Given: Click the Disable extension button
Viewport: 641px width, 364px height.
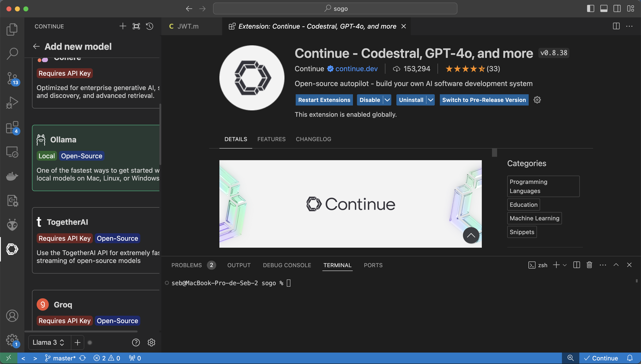Looking at the screenshot, I should [370, 100].
